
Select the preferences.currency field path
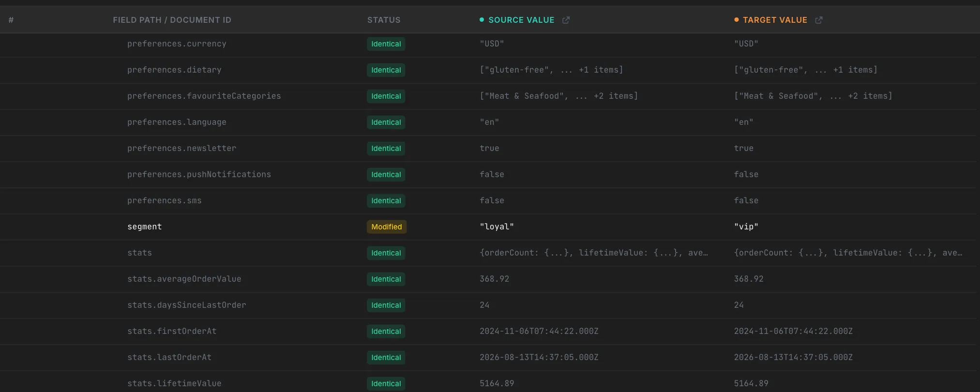coord(177,44)
